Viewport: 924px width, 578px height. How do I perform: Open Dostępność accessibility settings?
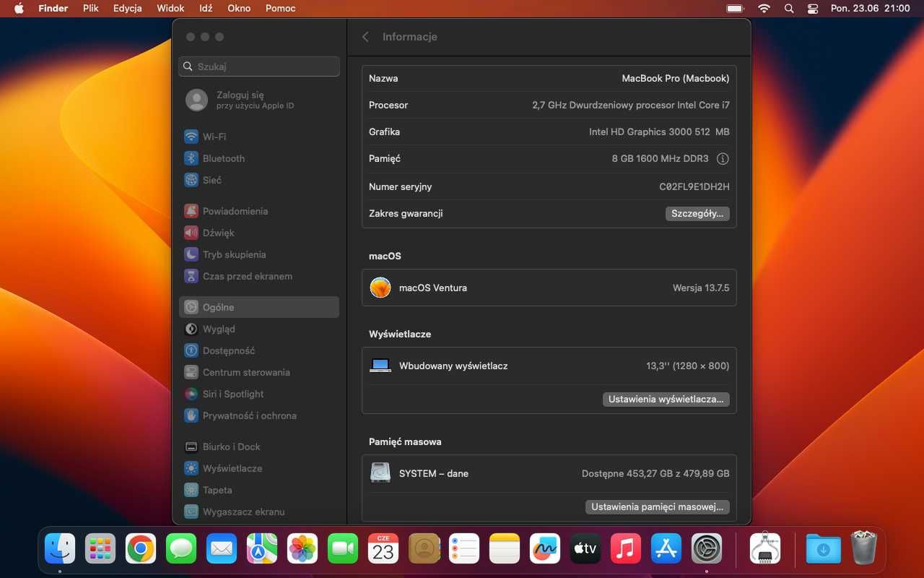259,350
